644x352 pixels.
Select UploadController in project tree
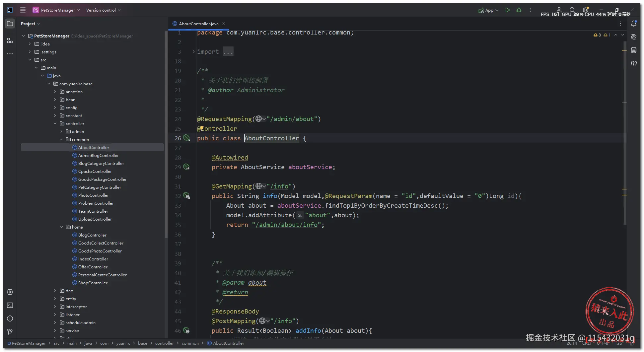pyautogui.click(x=95, y=219)
